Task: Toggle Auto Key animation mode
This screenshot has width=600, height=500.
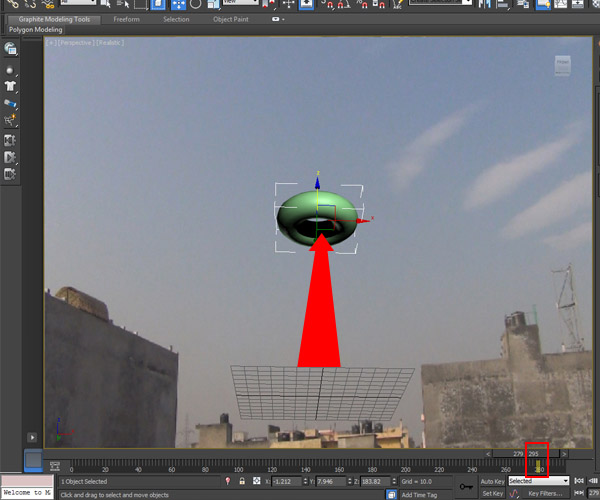Action: [492, 481]
